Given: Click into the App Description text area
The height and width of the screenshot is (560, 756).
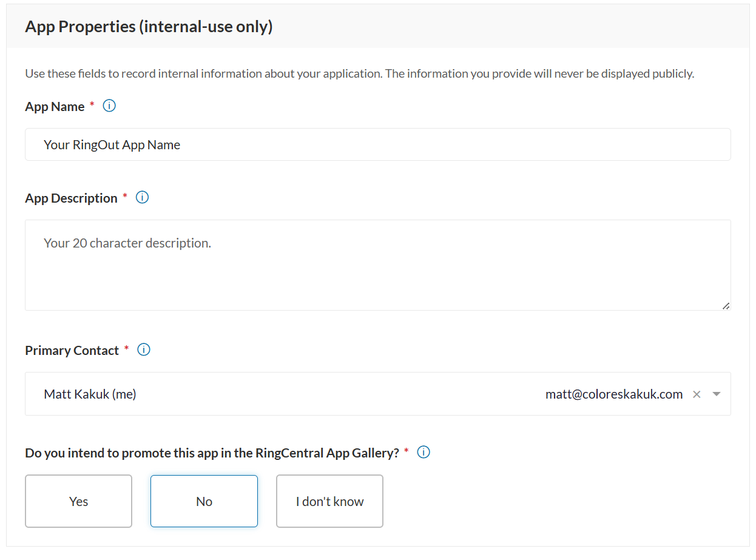Looking at the screenshot, I should (377, 265).
